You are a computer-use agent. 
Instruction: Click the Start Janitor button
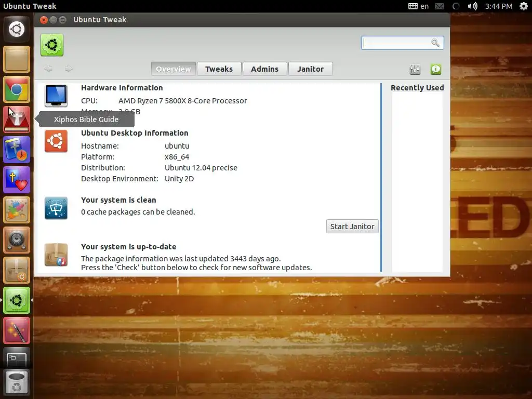[x=352, y=227]
